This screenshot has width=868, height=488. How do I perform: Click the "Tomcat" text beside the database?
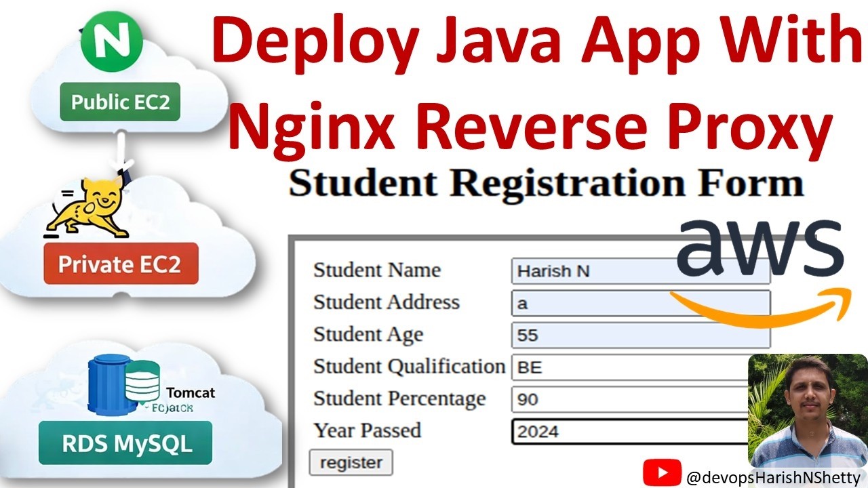[191, 392]
